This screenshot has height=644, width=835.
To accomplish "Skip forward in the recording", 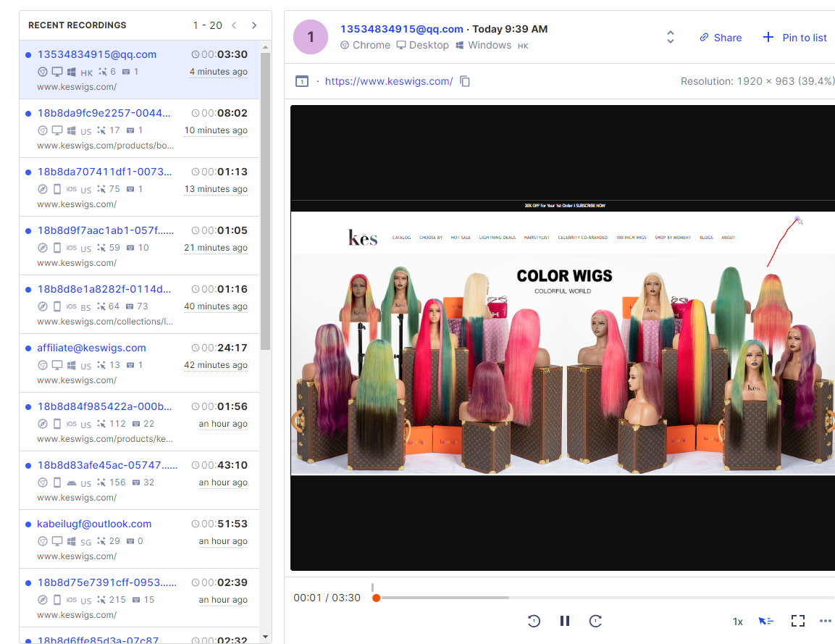I will (x=595, y=621).
